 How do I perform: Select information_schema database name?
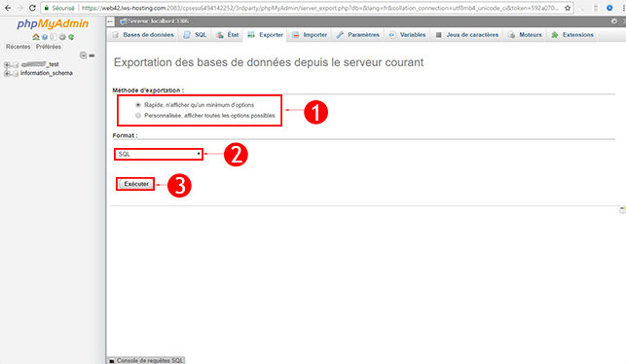[47, 73]
